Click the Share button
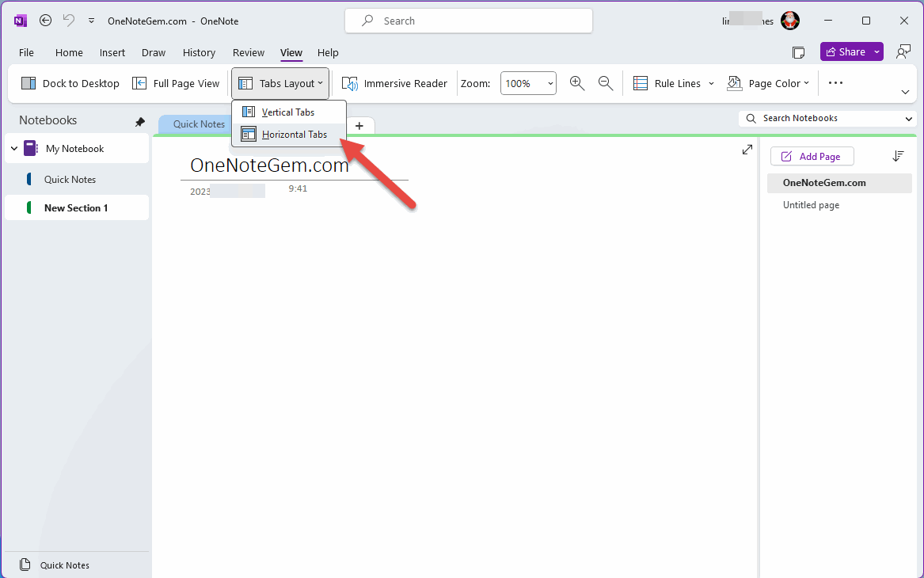924x578 pixels. (846, 51)
